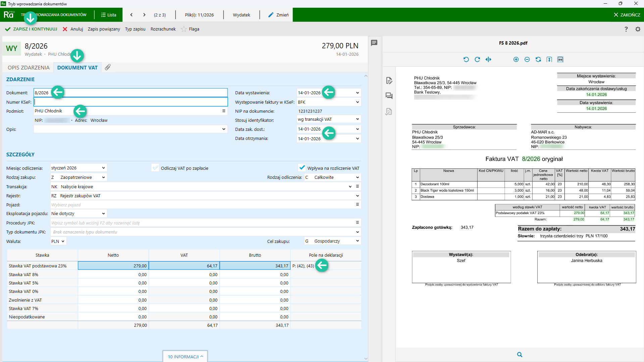Image resolution: width=644 pixels, height=362 pixels.
Task: Click into the Numer KSeF field
Action: point(131,102)
